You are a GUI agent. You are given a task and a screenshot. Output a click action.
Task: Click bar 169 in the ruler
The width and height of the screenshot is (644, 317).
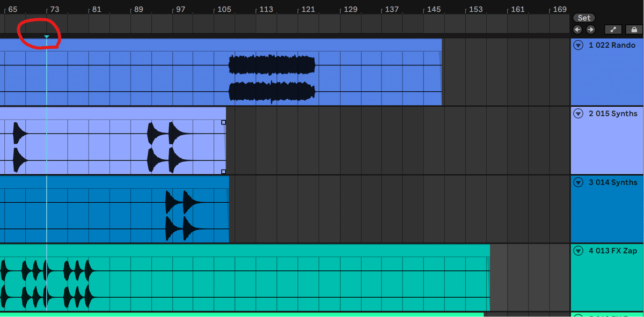[x=559, y=9]
